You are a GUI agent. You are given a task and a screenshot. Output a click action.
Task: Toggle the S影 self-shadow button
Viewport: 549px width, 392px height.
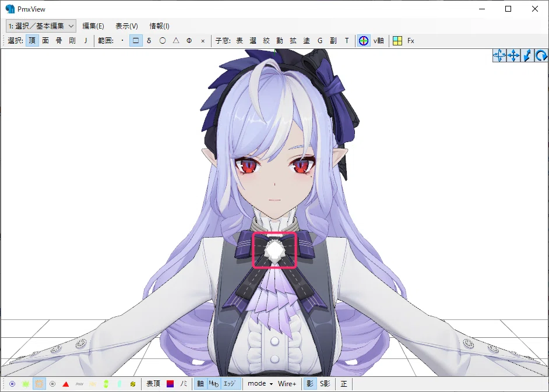[x=325, y=384]
